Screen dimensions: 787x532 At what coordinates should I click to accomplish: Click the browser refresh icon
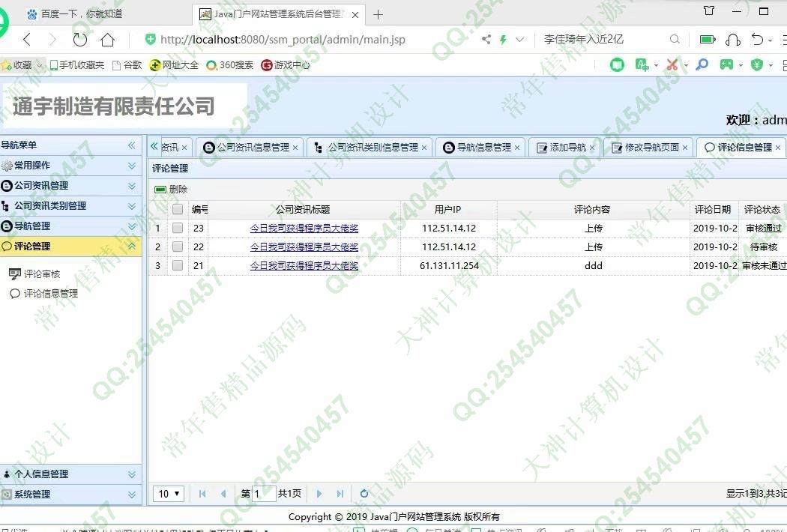click(79, 40)
